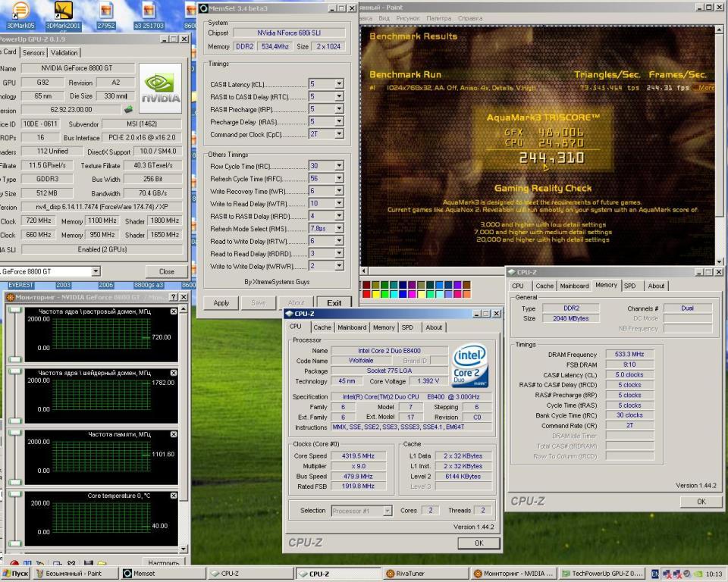Screen dimensions: 728x582
Task: Open the Start (Пуск) button
Action: coord(15,574)
